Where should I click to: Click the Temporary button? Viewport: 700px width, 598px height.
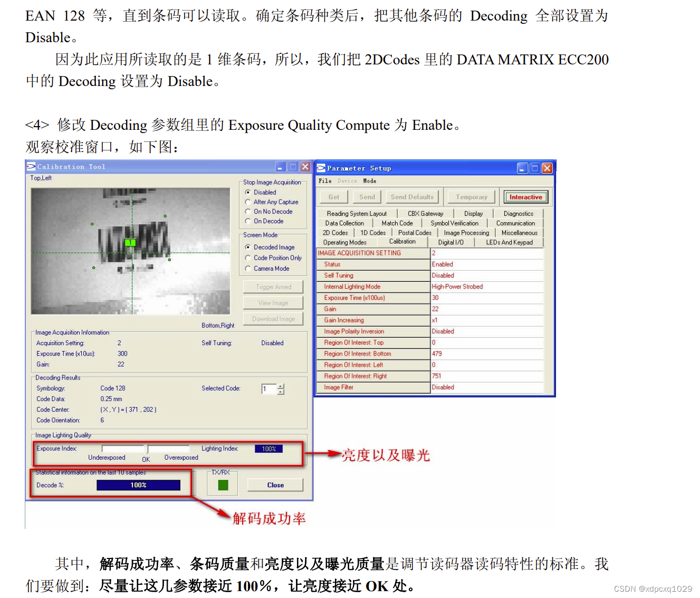(x=471, y=196)
